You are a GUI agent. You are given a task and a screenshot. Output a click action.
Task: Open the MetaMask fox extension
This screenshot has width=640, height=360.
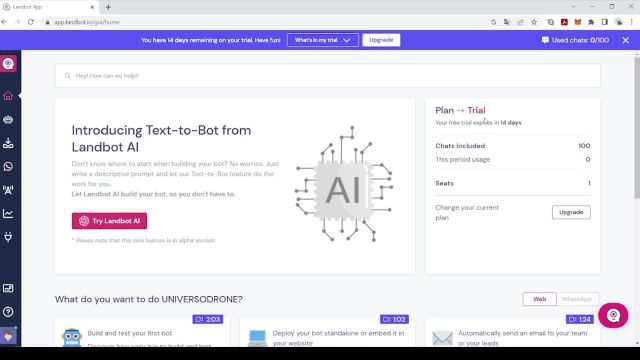pyautogui.click(x=578, y=22)
